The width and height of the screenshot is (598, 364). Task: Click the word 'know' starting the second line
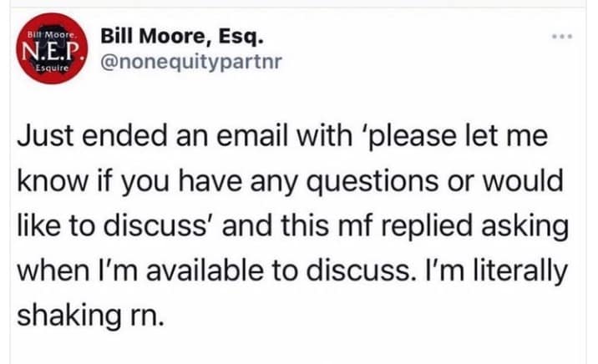[46, 181]
